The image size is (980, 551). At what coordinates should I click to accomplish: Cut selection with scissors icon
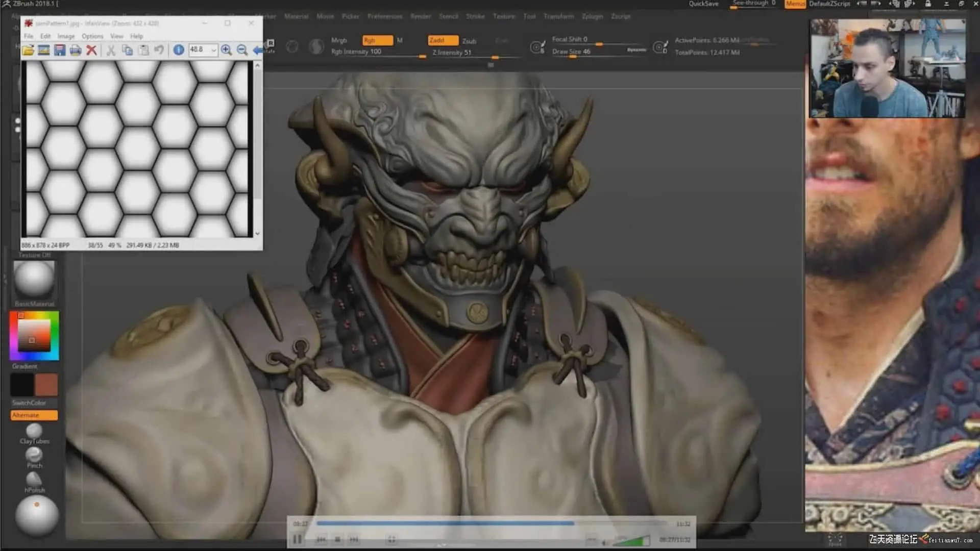coord(111,50)
